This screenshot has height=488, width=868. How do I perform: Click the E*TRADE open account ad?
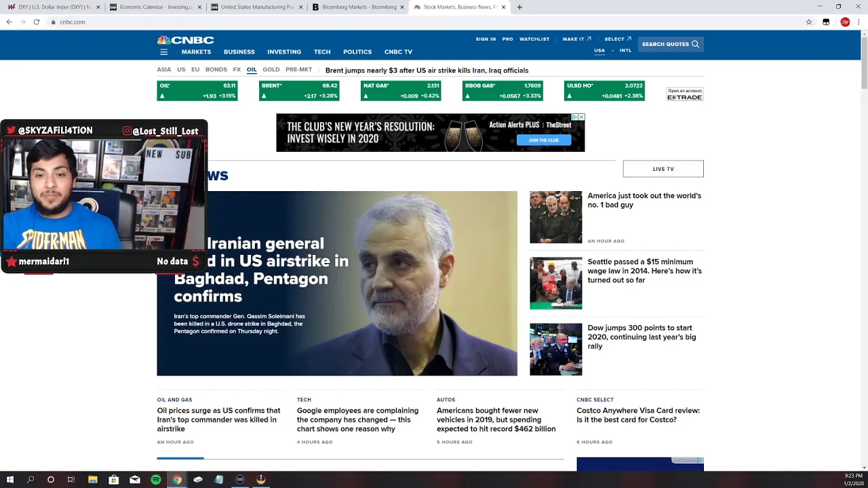point(685,94)
